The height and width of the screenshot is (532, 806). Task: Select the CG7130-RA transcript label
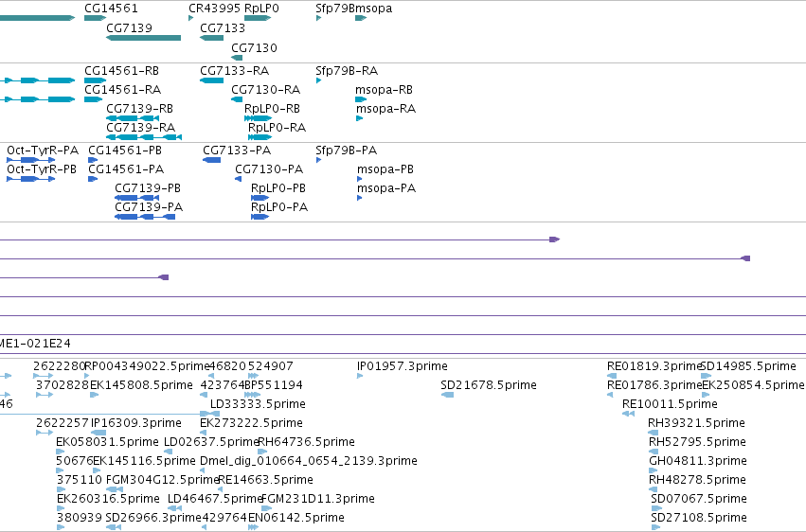tap(266, 89)
